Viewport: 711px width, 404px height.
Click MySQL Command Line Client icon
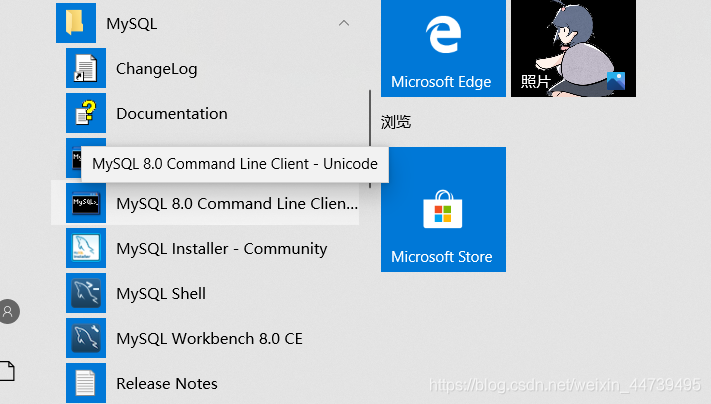[x=85, y=204]
